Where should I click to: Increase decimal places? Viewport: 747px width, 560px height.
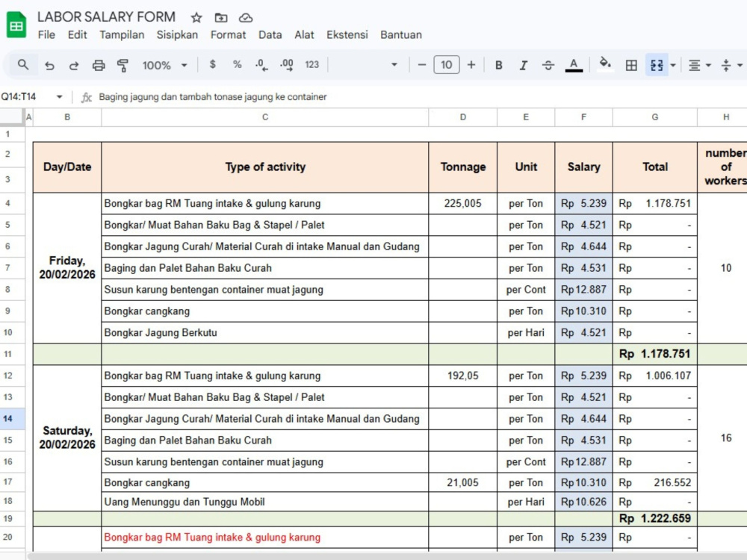coord(287,65)
